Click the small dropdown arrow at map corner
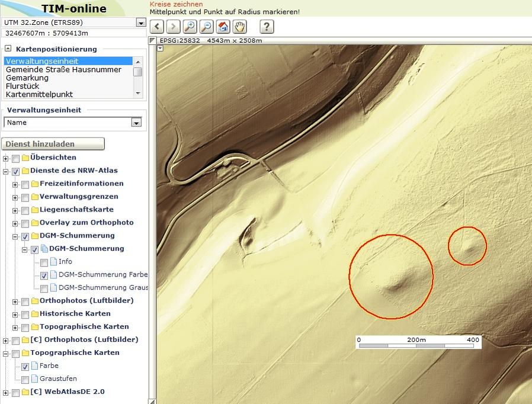 (x=161, y=48)
